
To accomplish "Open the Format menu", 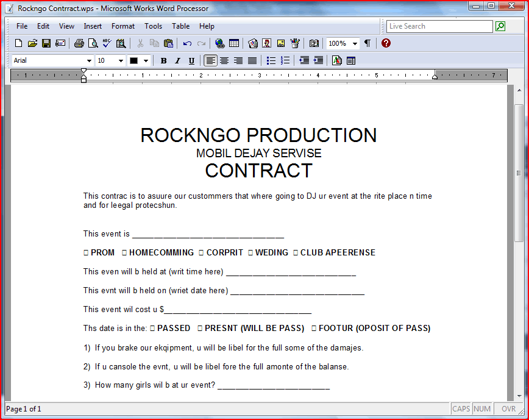I will (x=122, y=26).
